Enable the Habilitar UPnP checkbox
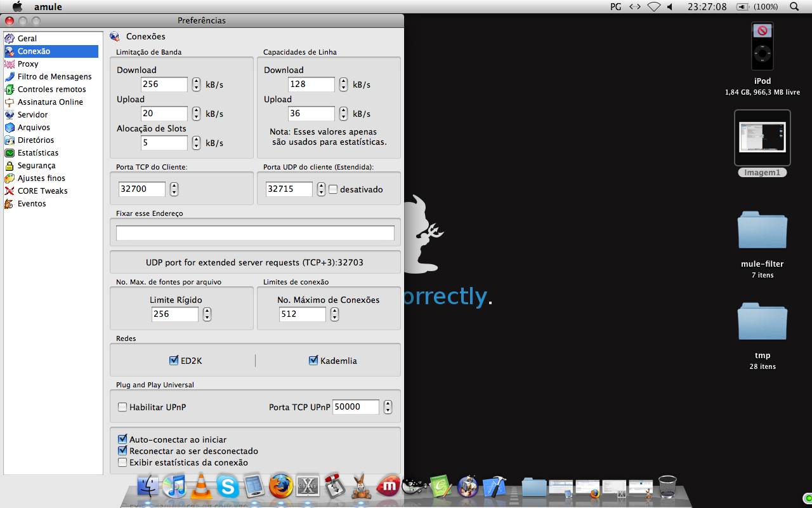 122,407
